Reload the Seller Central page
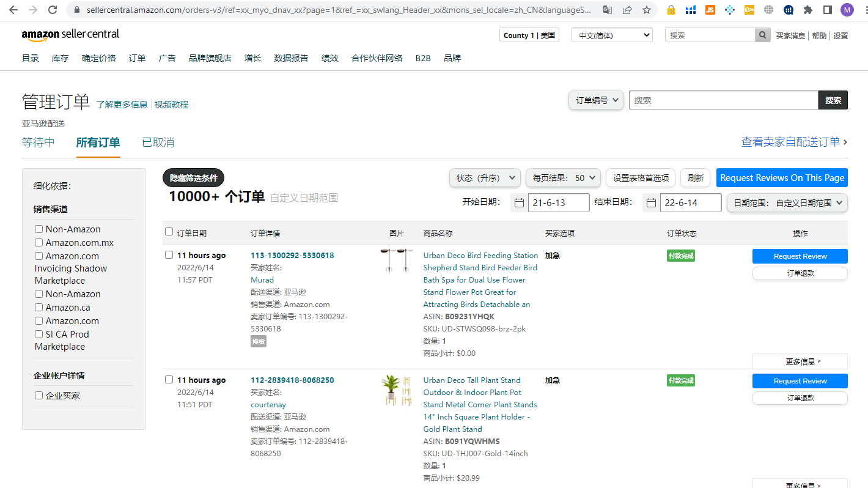 (53, 10)
